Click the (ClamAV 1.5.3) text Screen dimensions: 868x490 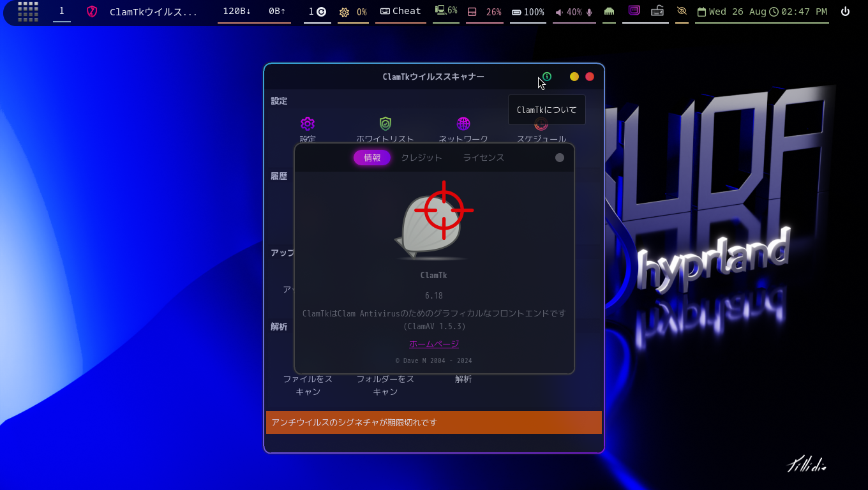pos(434,326)
